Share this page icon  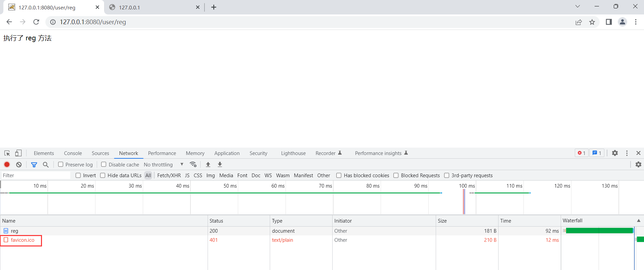coord(578,22)
